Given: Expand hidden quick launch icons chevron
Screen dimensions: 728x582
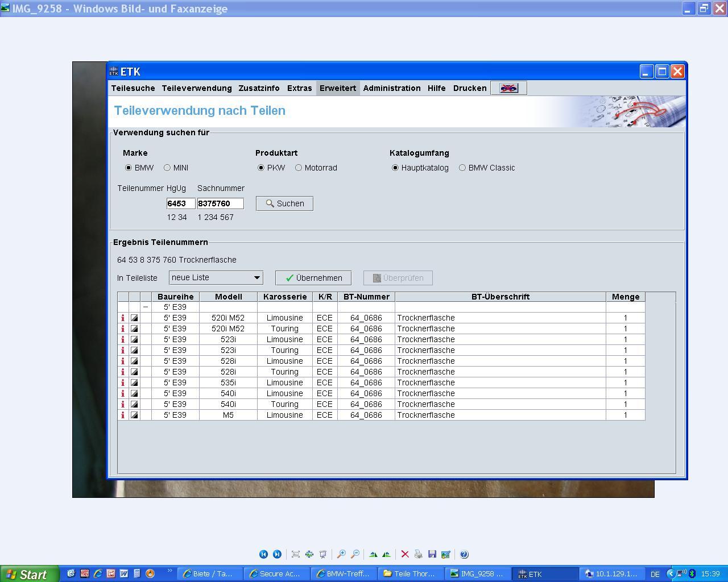Looking at the screenshot, I should pos(169,571).
